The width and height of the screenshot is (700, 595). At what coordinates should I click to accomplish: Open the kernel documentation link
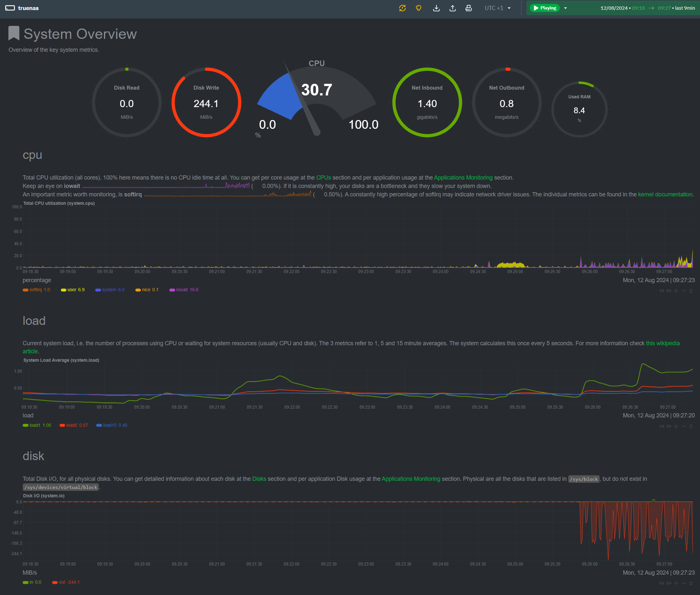click(x=665, y=194)
